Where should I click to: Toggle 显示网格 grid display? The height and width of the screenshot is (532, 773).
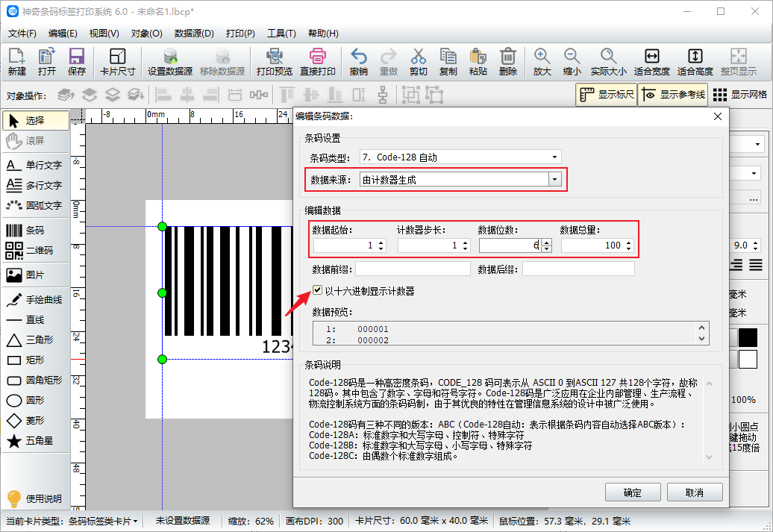coord(740,94)
